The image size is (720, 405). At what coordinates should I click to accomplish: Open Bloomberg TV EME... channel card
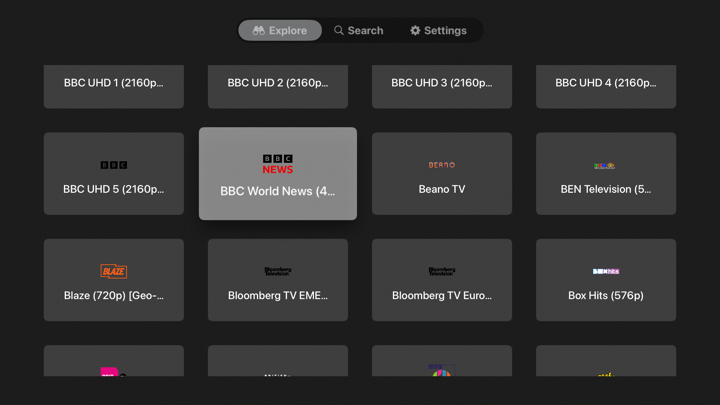[278, 280]
